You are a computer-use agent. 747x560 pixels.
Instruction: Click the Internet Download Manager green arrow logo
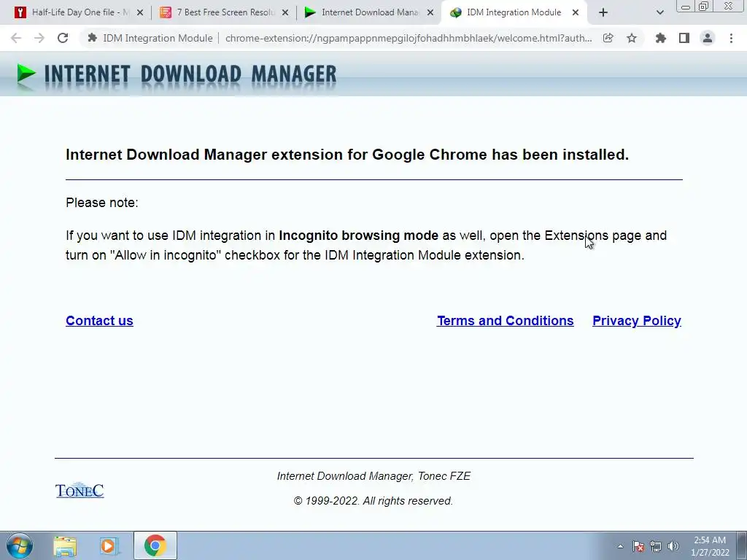(26, 75)
